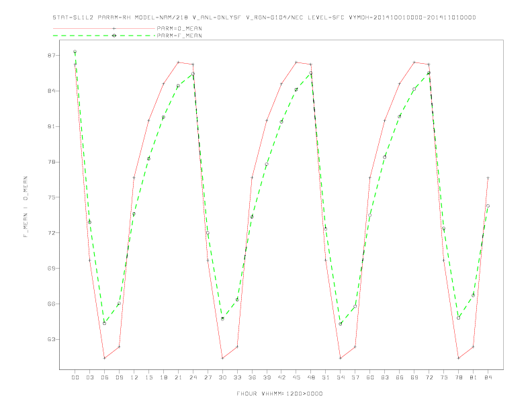Click the x-axis tick label 18
This screenshot has height=411, width=532.
pos(163,377)
